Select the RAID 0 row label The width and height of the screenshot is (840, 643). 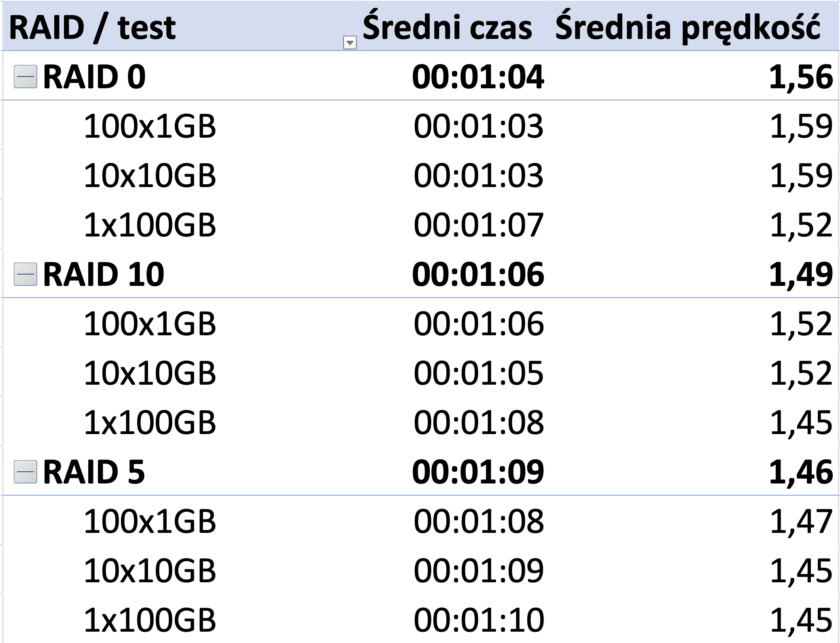click(x=94, y=77)
